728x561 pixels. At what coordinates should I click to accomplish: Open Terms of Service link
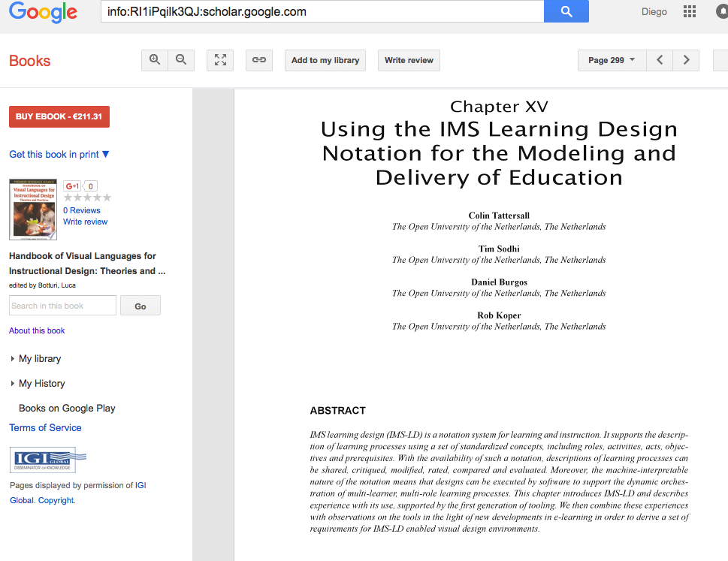pyautogui.click(x=45, y=427)
